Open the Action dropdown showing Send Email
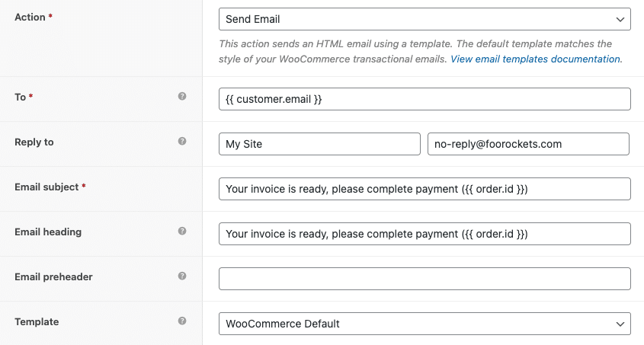Viewport: 644px width, 345px height. pos(425,19)
